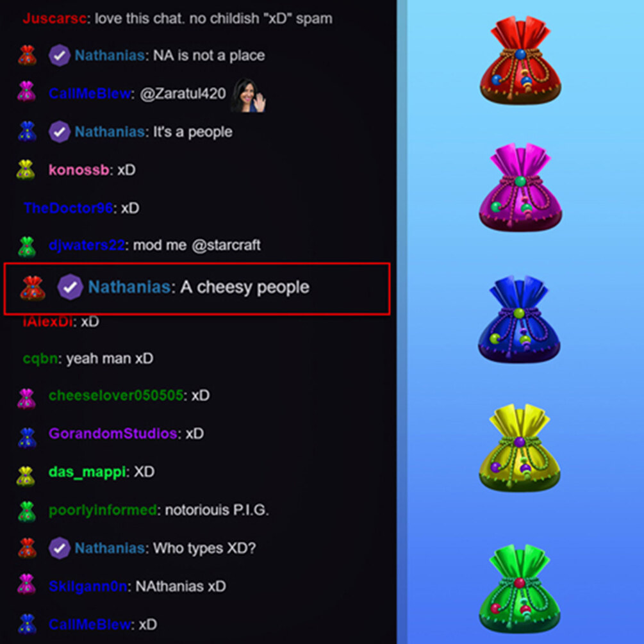Click the large green loot bag
Image resolution: width=644 pixels, height=644 pixels.
520,588
